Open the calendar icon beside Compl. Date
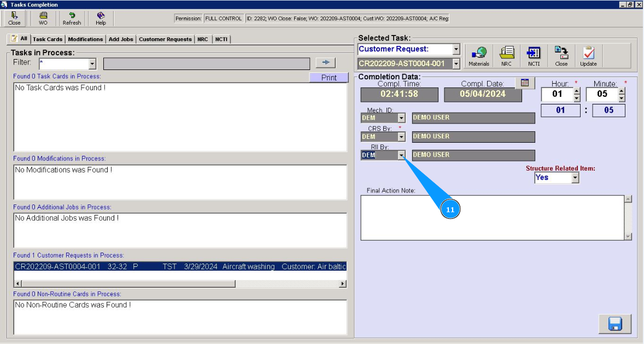 [x=525, y=83]
